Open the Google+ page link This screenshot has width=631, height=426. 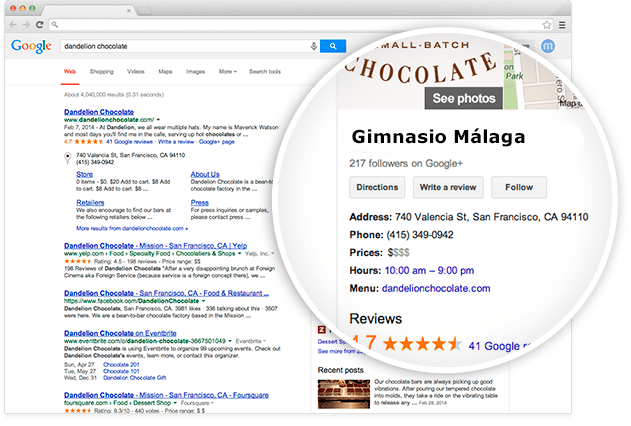pyautogui.click(x=217, y=142)
